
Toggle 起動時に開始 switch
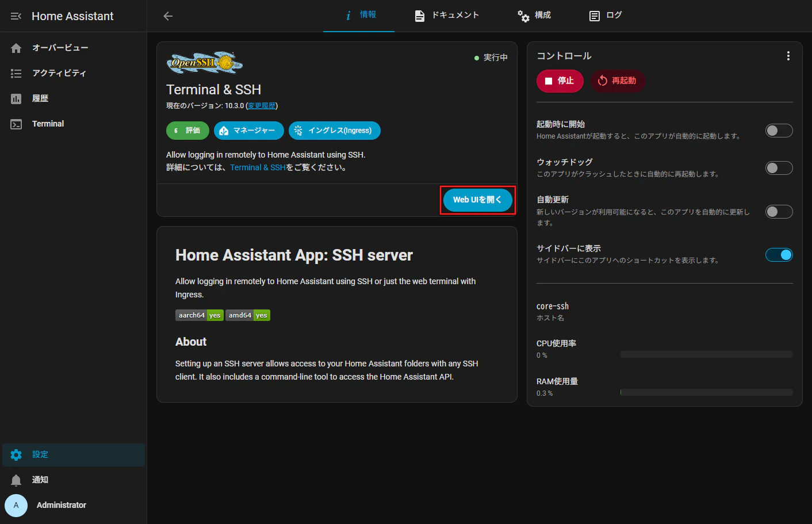click(779, 131)
